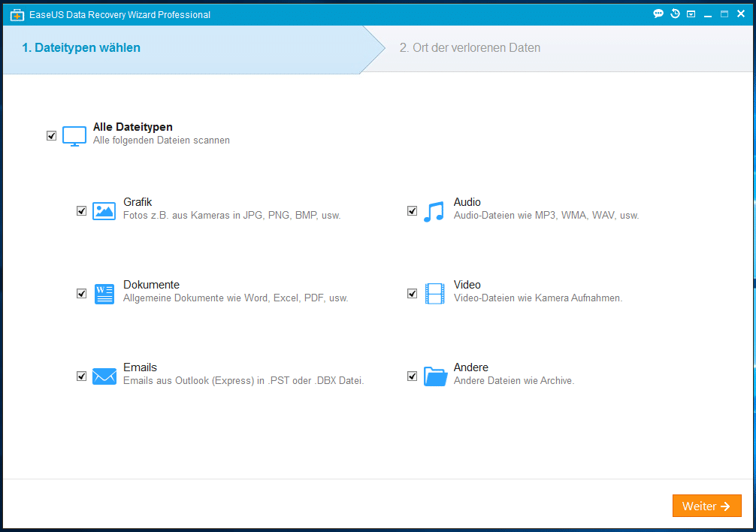Click the music note Audio icon
Image resolution: width=756 pixels, height=532 pixels.
pyautogui.click(x=434, y=211)
